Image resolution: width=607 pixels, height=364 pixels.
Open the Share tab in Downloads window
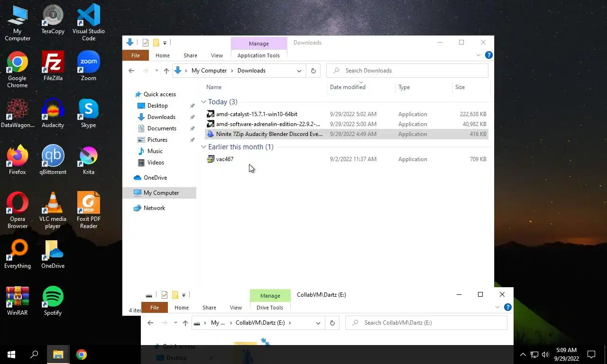190,55
